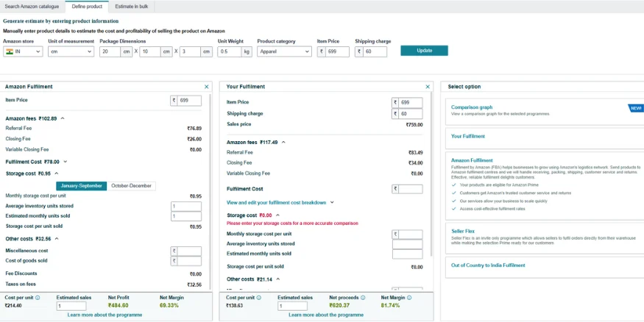Click the Your Fulfilment panel scrollbar
Image resolution: width=644 pixels, height=322 pixels.
point(431,174)
